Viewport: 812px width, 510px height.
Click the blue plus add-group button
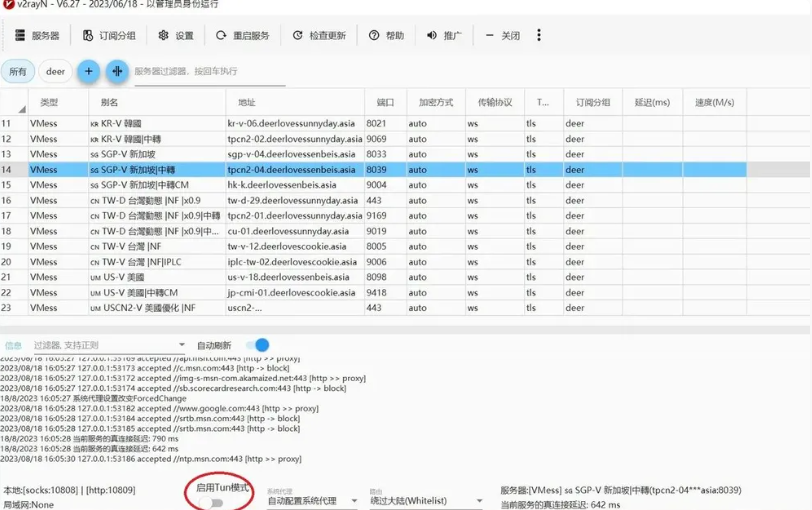[x=89, y=71]
